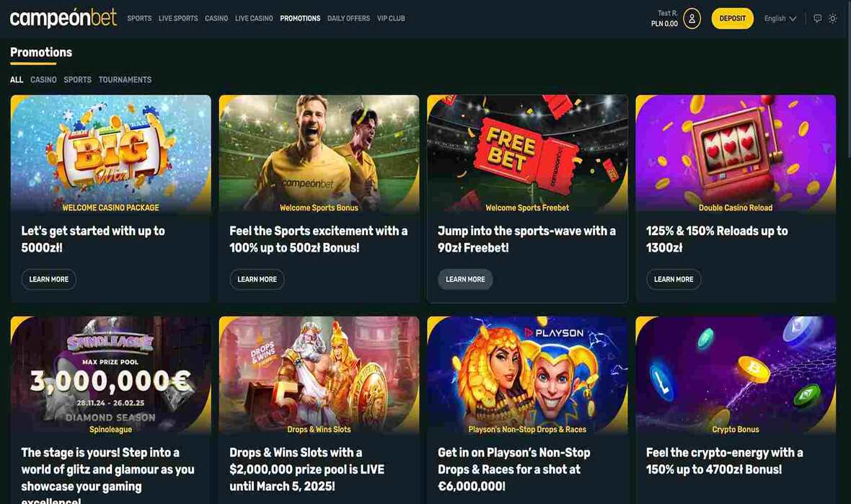Select the Sports promotions filter tab
This screenshot has width=851, height=504.
(x=78, y=80)
